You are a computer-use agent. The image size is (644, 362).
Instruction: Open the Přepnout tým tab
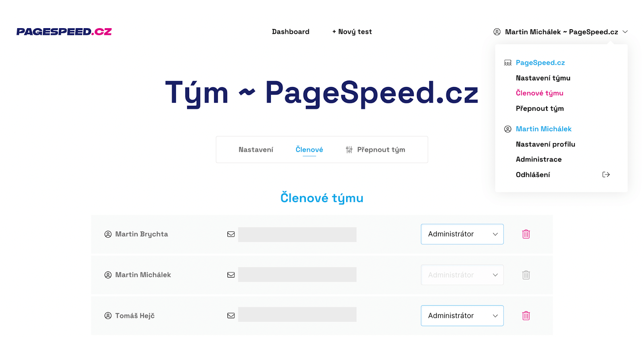click(376, 150)
